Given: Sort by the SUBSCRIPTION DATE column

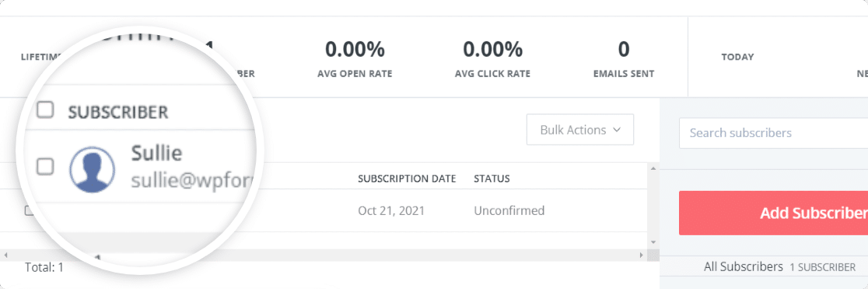Looking at the screenshot, I should tap(407, 178).
